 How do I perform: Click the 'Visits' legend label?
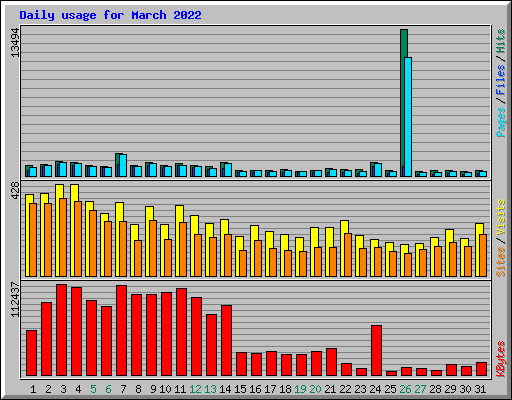(x=500, y=218)
